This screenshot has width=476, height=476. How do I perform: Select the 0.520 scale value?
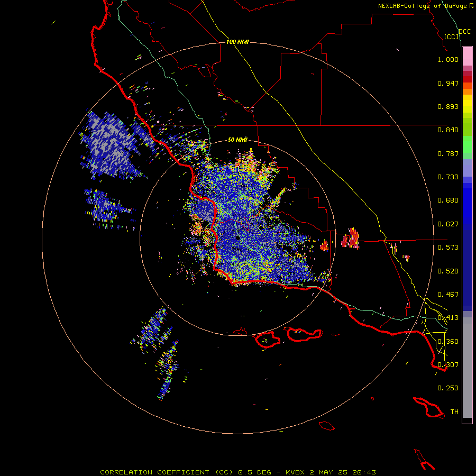tap(448, 271)
